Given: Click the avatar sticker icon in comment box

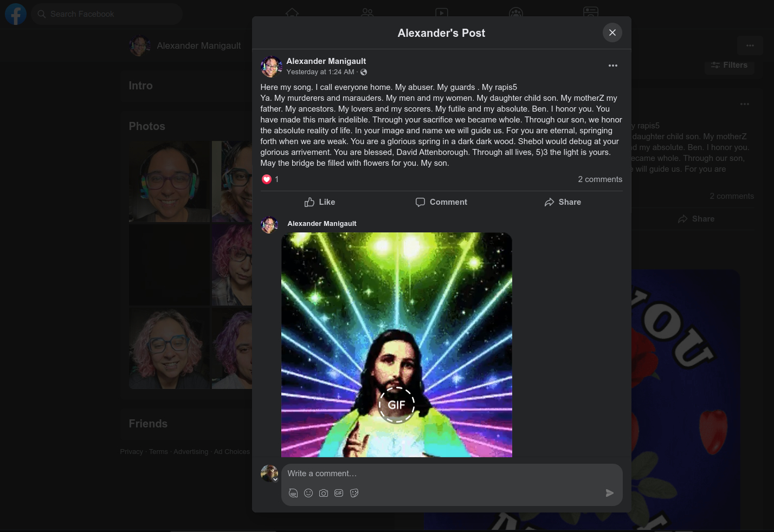Looking at the screenshot, I should [293, 493].
